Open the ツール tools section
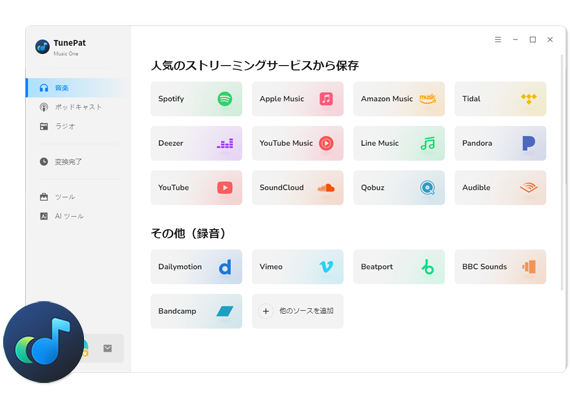This screenshot has height=400, width=570. (78, 197)
